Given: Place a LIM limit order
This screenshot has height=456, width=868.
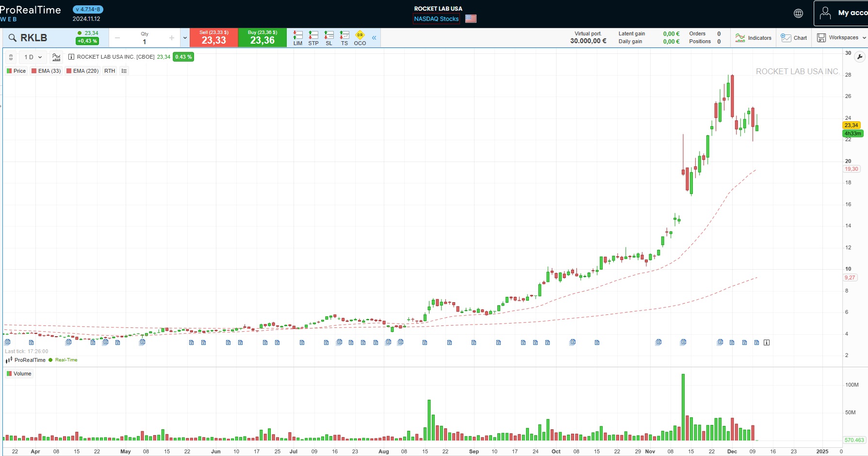Looking at the screenshot, I should click(298, 38).
